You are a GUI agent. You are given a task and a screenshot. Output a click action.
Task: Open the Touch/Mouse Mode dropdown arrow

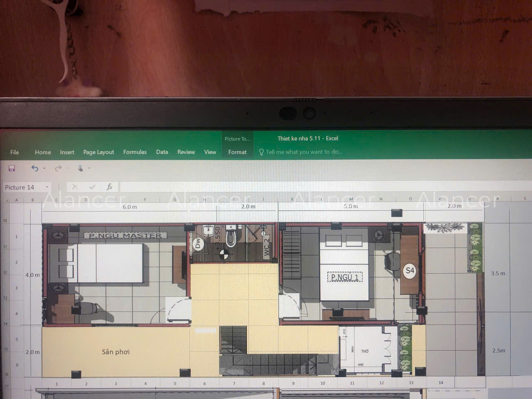click(89, 168)
